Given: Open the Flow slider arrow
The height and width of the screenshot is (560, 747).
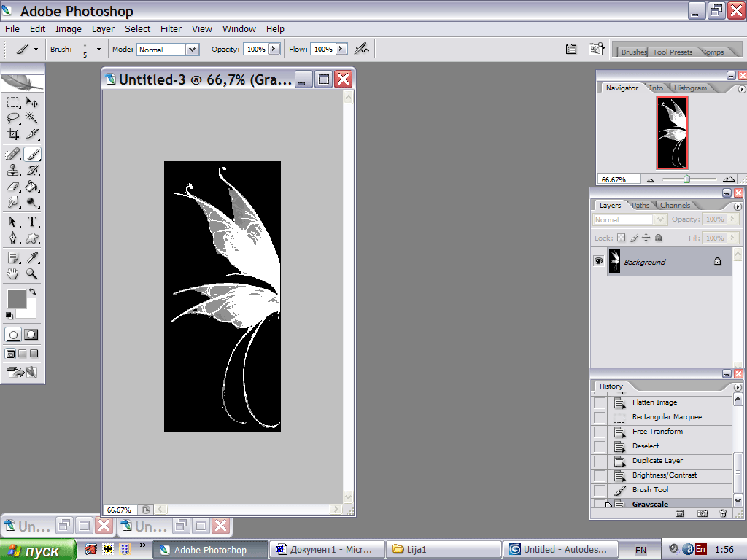Looking at the screenshot, I should [x=341, y=49].
